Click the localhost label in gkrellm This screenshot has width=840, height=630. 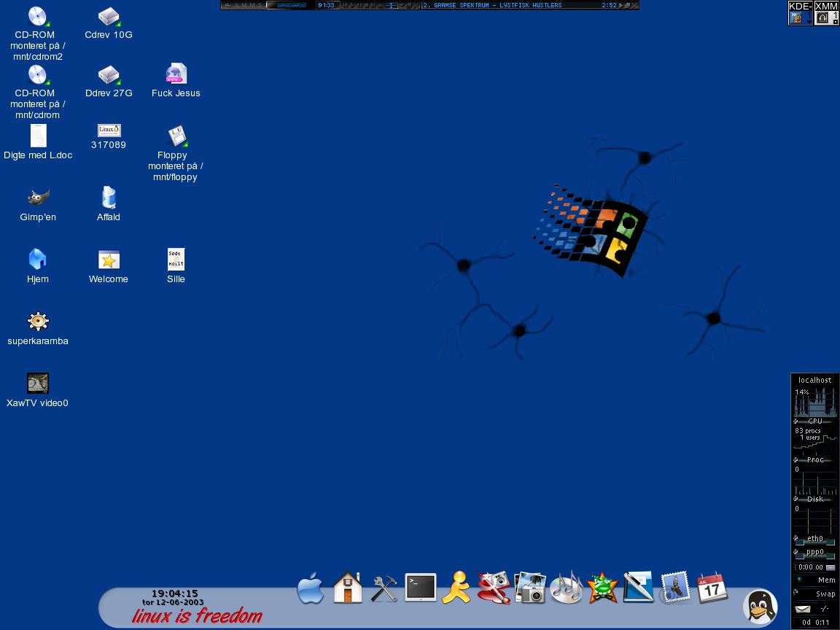[814, 380]
